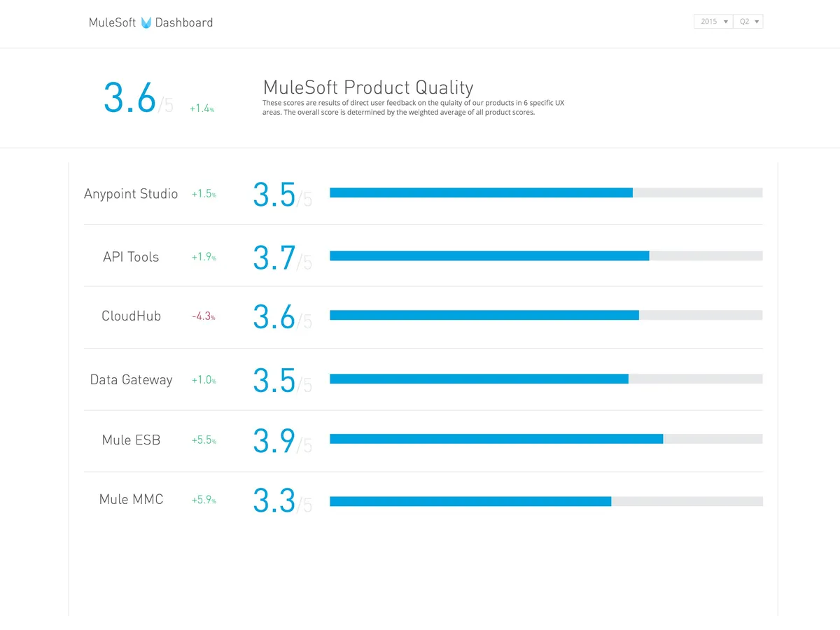This screenshot has height=630, width=840.
Task: Select the Mule MMC product label
Action: (131, 500)
